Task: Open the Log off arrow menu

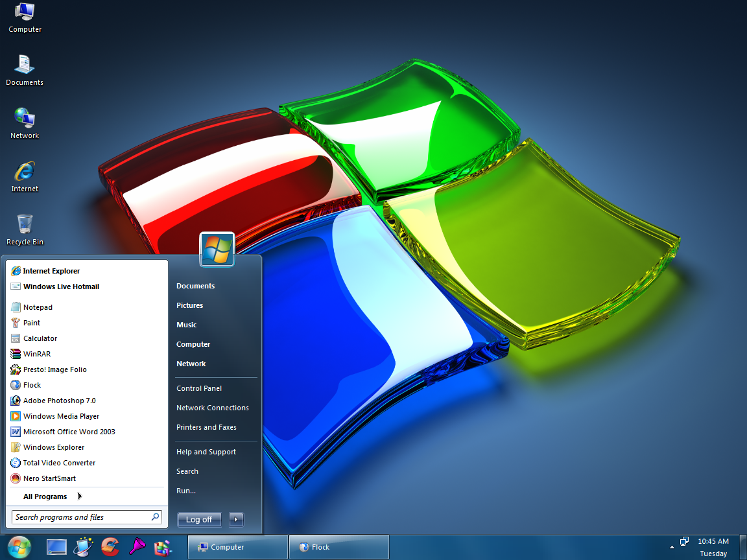Action: tap(236, 519)
